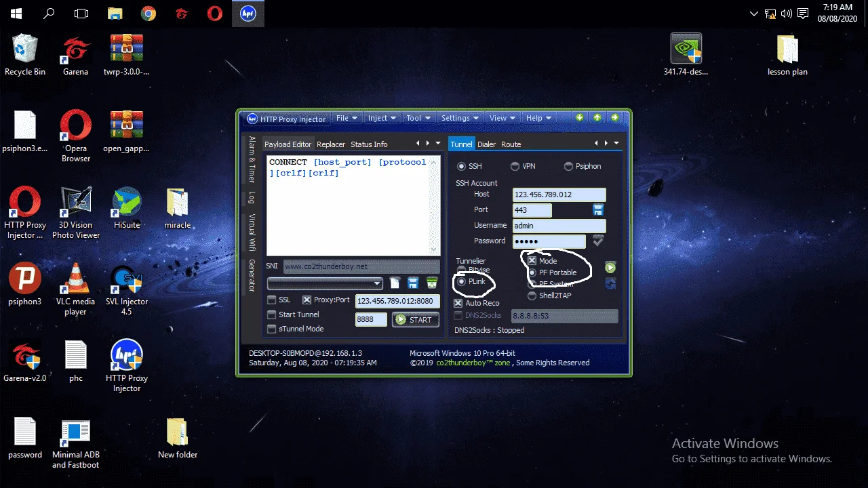The image size is (868, 488).
Task: Open the 341.74-des NVIDIA installer icon
Action: click(686, 56)
